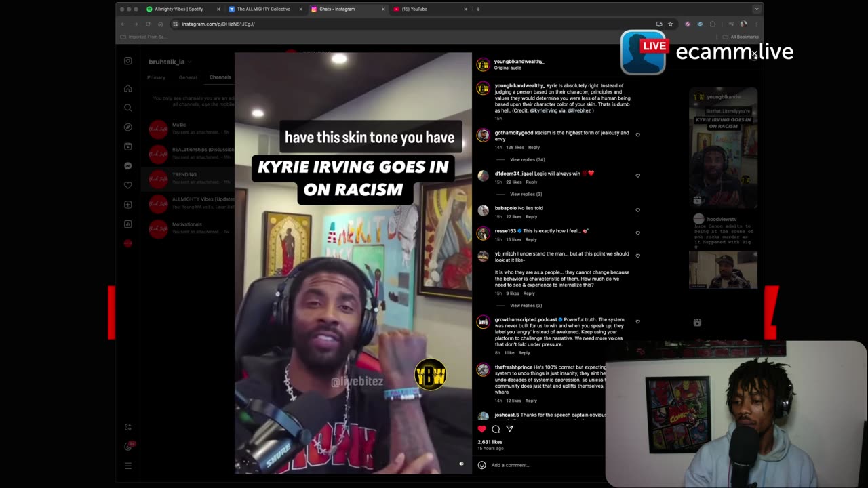The height and width of the screenshot is (488, 868).
Task: Reply to gothamcitygodd's comment
Action: pos(534,147)
